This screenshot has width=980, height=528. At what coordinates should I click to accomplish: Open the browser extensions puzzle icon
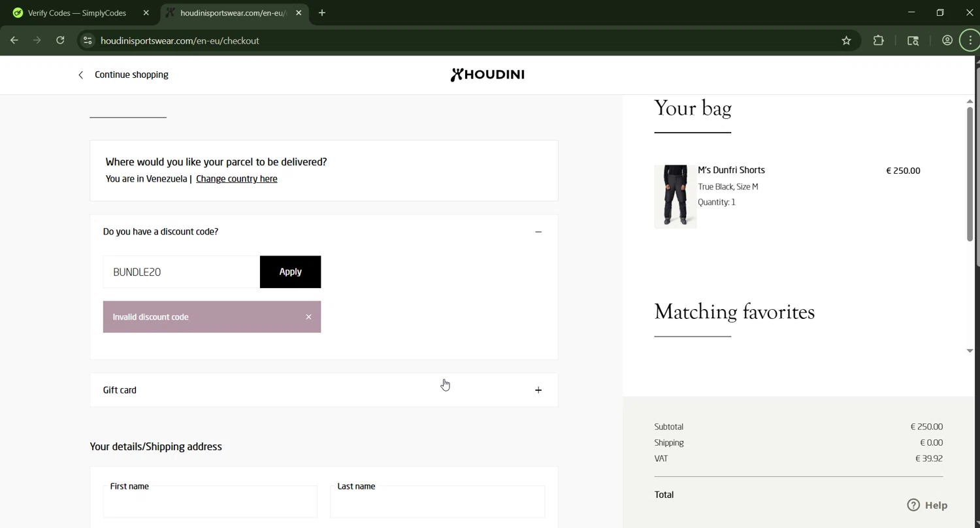pos(878,41)
